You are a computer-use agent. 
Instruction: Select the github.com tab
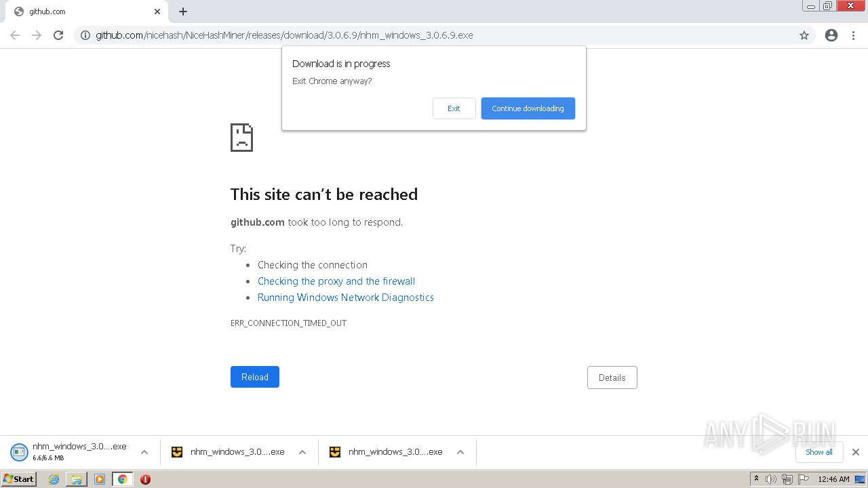[87, 12]
